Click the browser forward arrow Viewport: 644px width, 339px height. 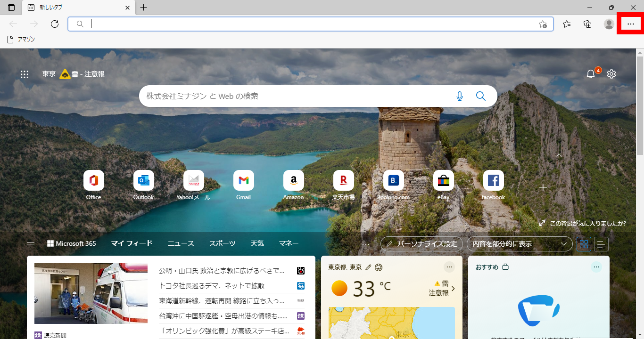pyautogui.click(x=34, y=24)
